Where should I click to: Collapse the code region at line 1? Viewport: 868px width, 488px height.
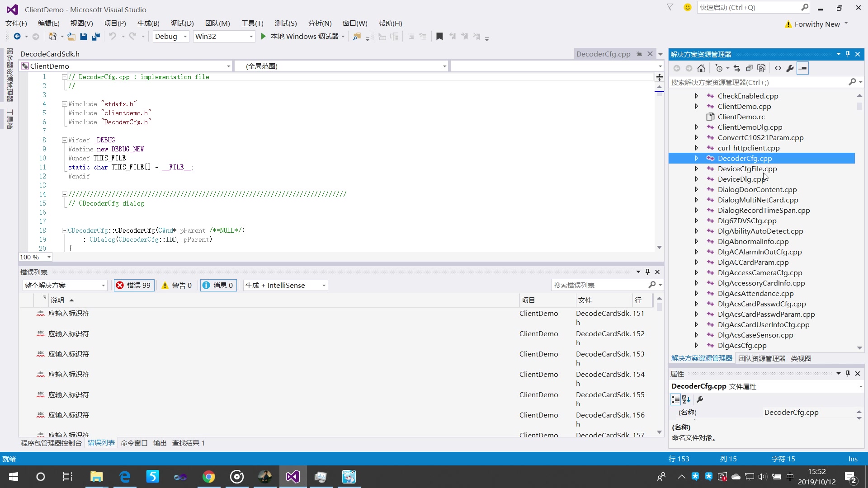pyautogui.click(x=65, y=77)
